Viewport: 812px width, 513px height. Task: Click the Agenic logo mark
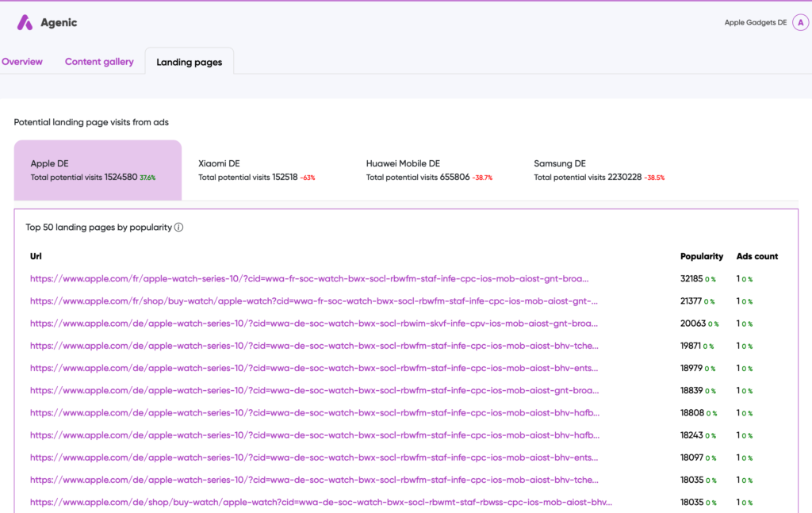coord(25,23)
